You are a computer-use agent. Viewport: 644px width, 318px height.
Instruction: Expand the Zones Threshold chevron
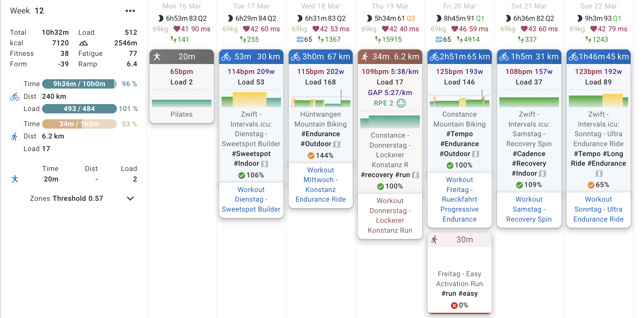point(130,199)
